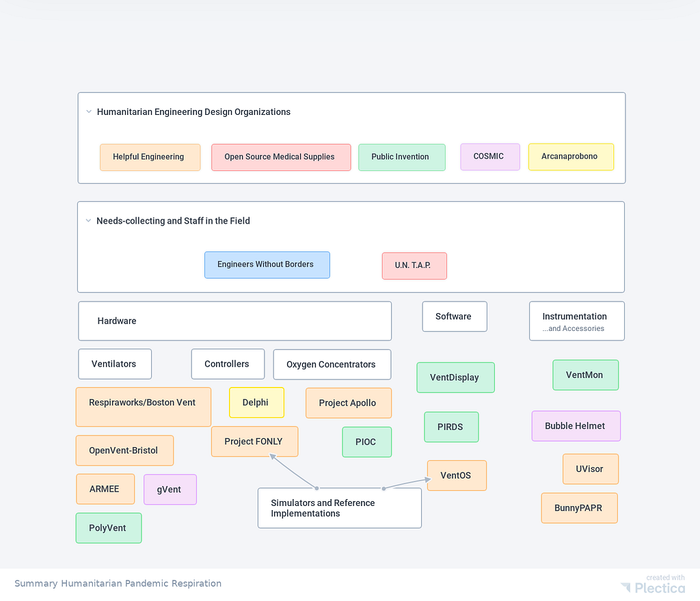Select the purple COSMIC card
Screen dimensions: 700x601
(490, 157)
